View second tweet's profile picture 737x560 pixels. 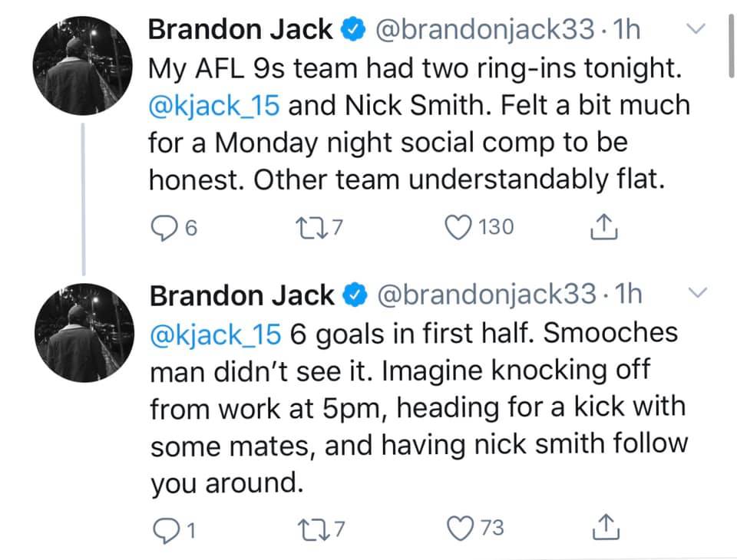(84, 333)
